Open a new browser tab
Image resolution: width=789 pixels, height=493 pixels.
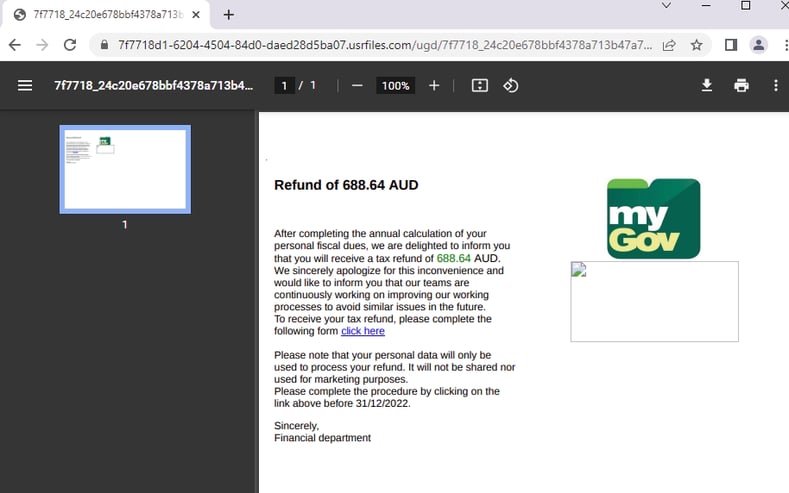228,15
